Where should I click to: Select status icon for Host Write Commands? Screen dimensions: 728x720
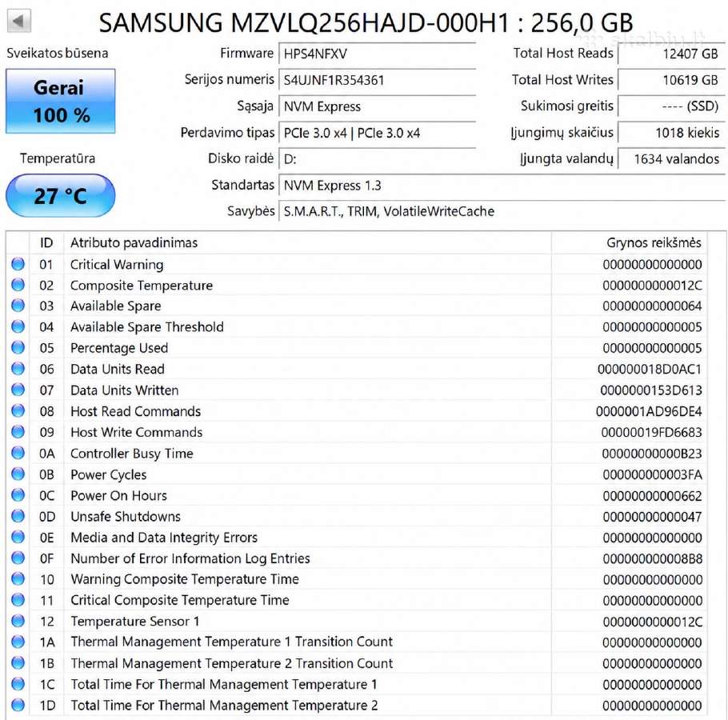point(18,432)
